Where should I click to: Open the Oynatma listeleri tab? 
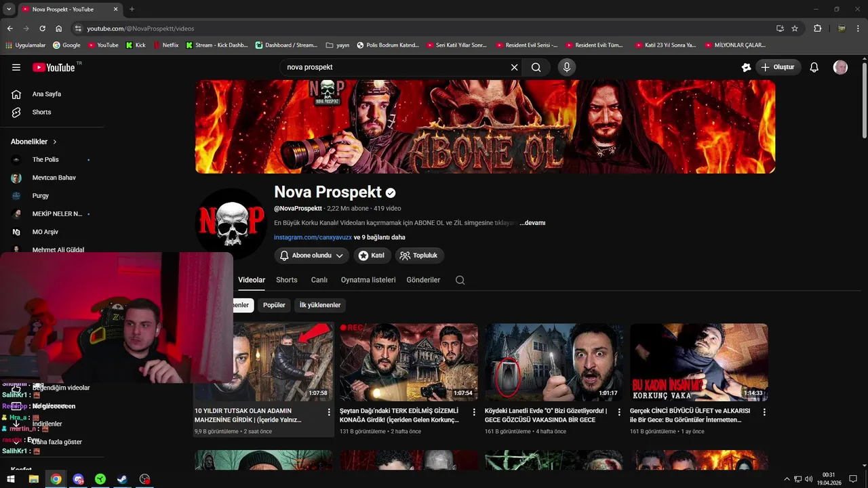pyautogui.click(x=368, y=280)
